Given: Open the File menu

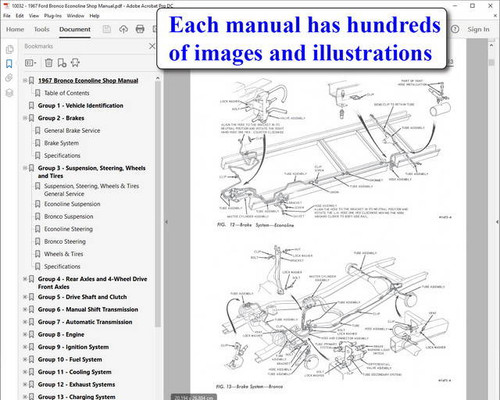Looking at the screenshot, I should coord(7,16).
